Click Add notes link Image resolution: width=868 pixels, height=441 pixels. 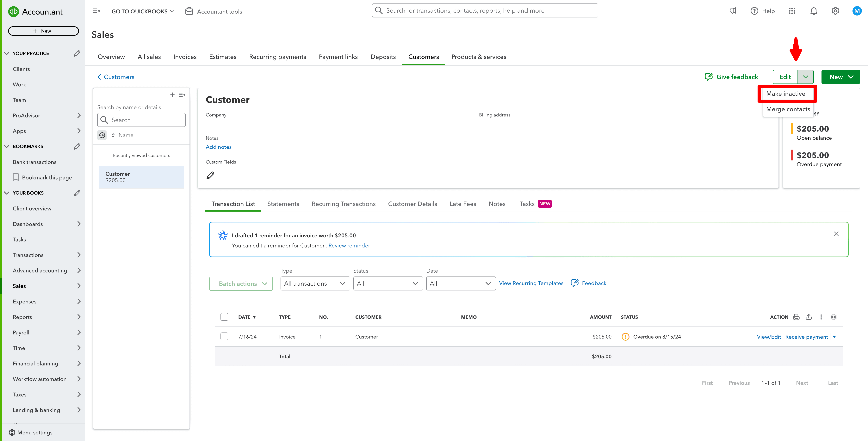coord(218,147)
